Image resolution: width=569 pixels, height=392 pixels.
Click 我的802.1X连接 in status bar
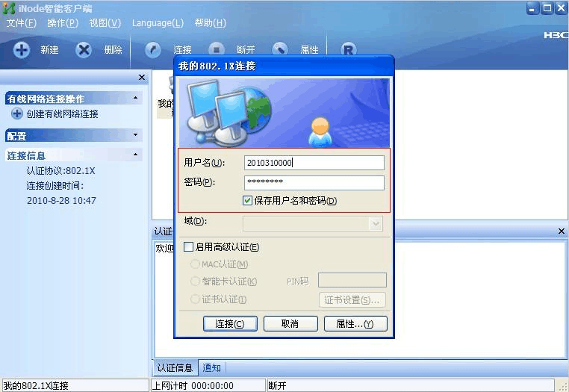(x=36, y=385)
